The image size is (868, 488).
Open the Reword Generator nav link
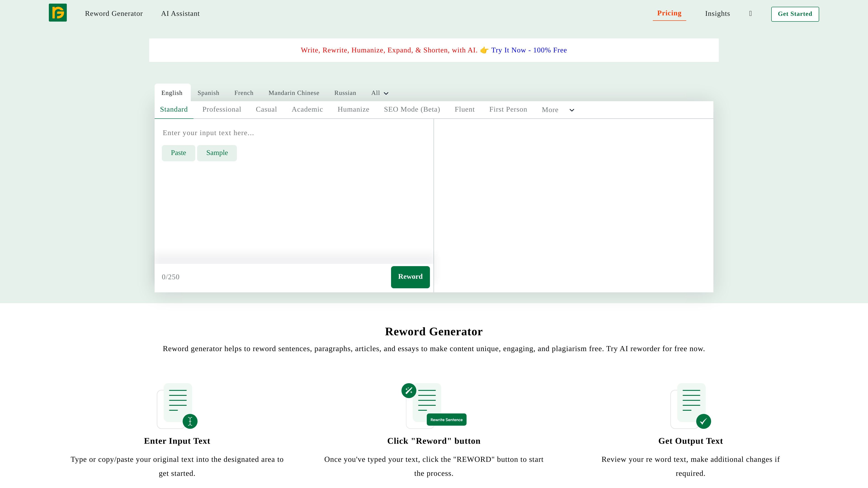[114, 14]
